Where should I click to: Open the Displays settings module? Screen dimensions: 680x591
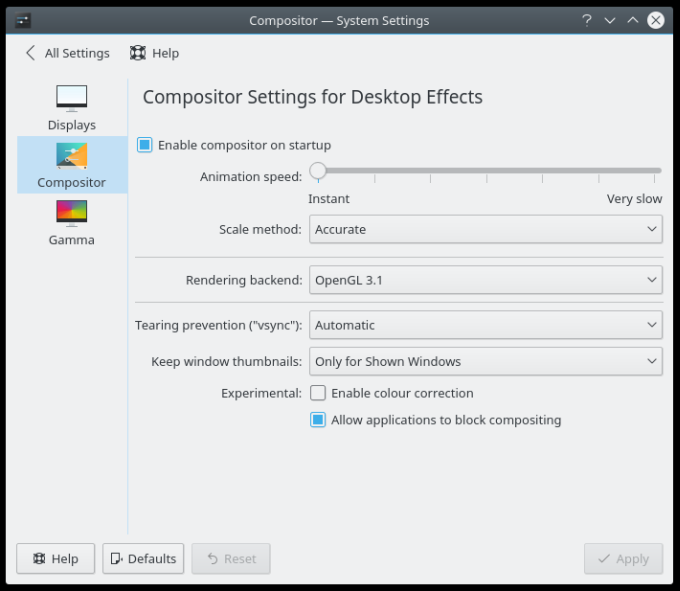point(72,108)
